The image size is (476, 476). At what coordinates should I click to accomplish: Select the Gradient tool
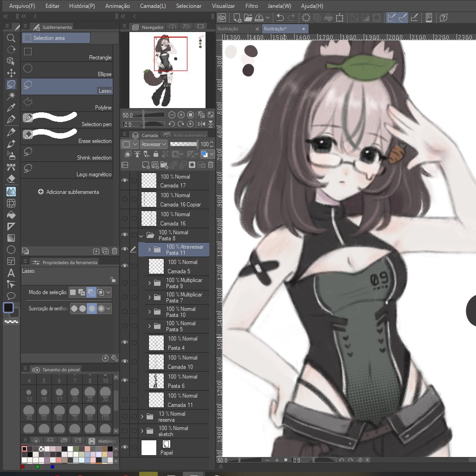click(11, 238)
